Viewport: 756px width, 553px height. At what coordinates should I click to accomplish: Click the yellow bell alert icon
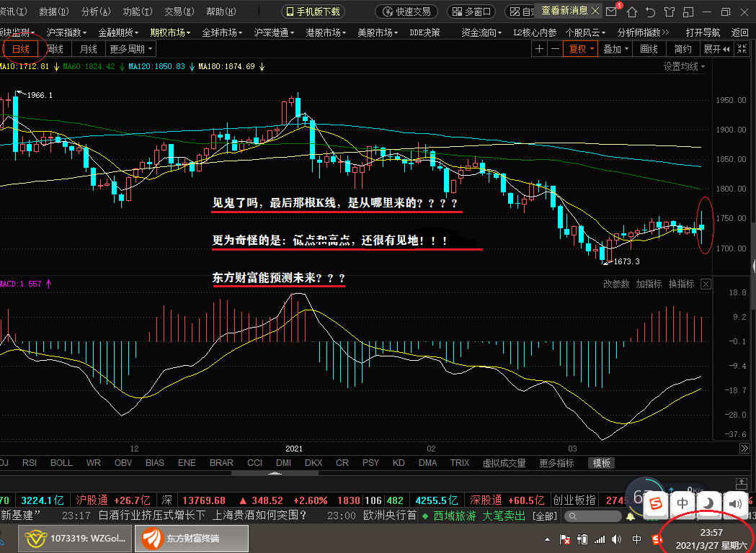pos(630,517)
